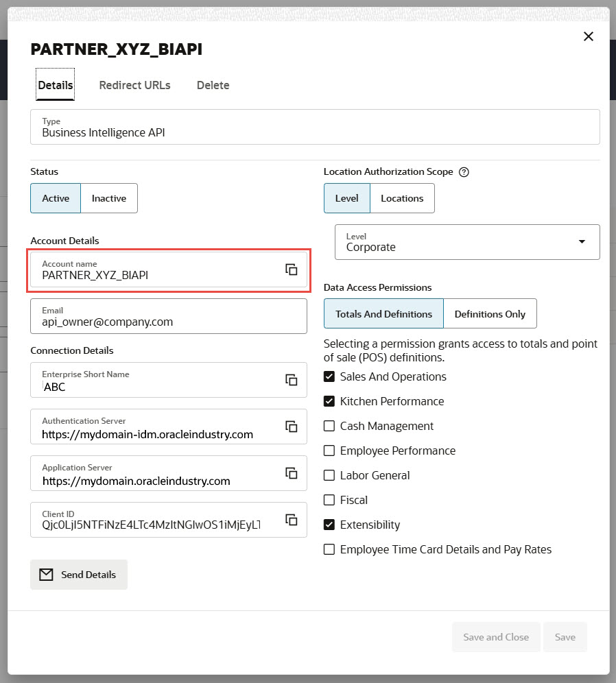Copy the Enterprise Short Name
Image resolution: width=616 pixels, height=683 pixels.
[x=292, y=380]
